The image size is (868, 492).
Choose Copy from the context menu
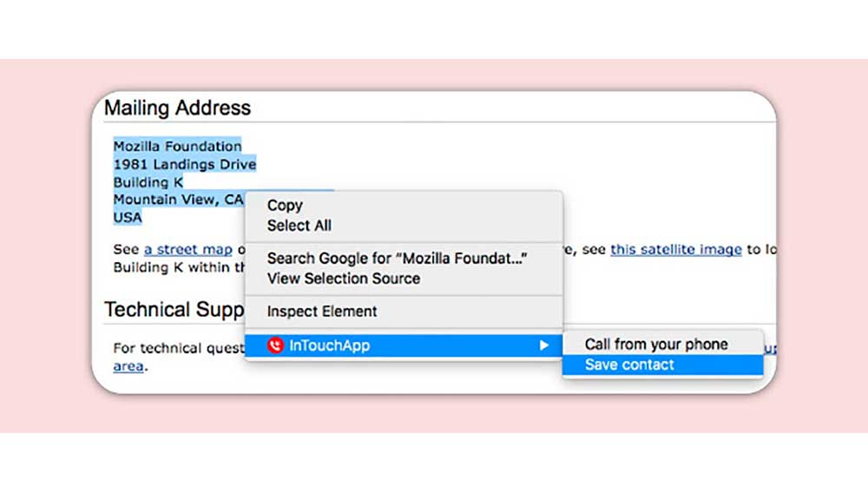[285, 206]
